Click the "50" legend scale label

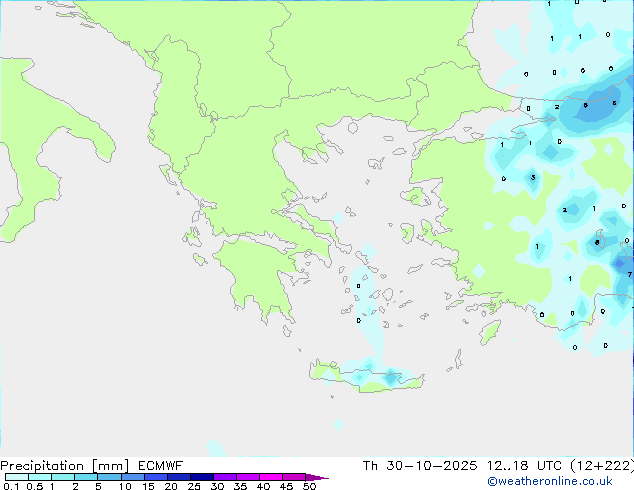pyautogui.click(x=309, y=486)
